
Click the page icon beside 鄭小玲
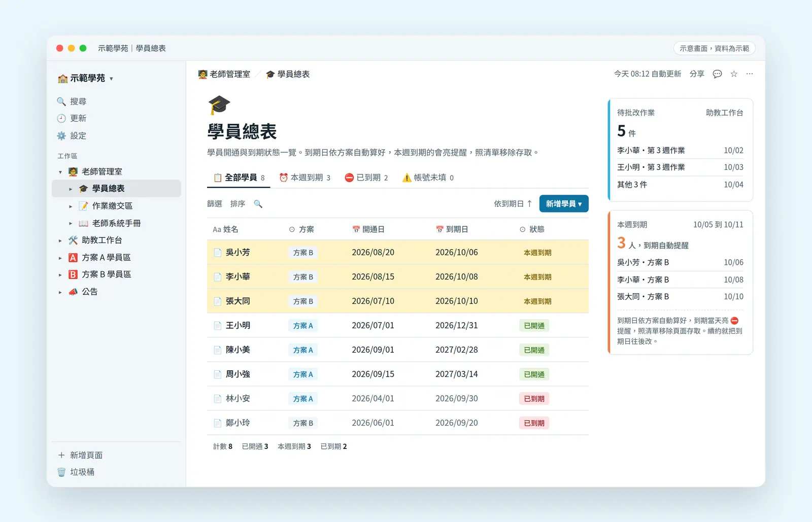217,423
